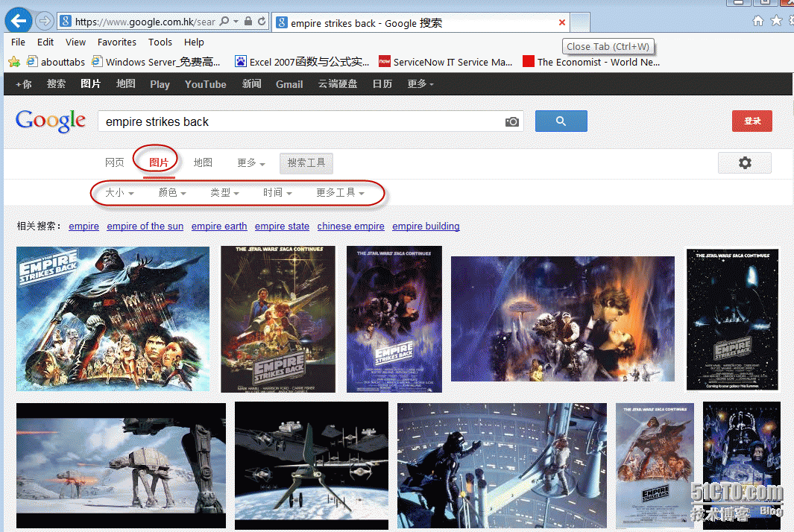Expand the 大小 size filter dropdown
This screenshot has height=532, width=794.
119,193
